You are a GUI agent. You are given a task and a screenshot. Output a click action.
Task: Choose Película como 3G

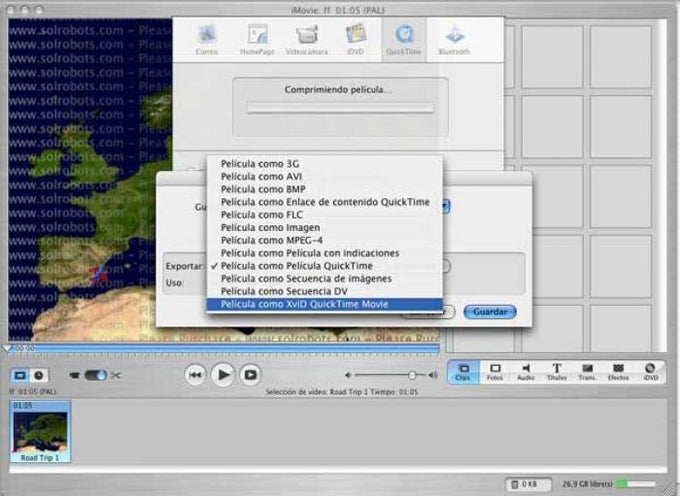pos(324,164)
